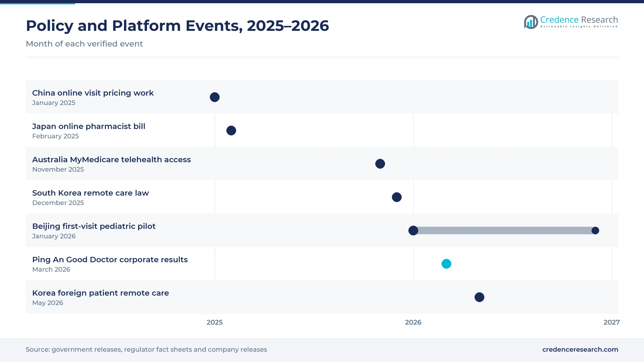Click the Credence Research logo icon

531,22
